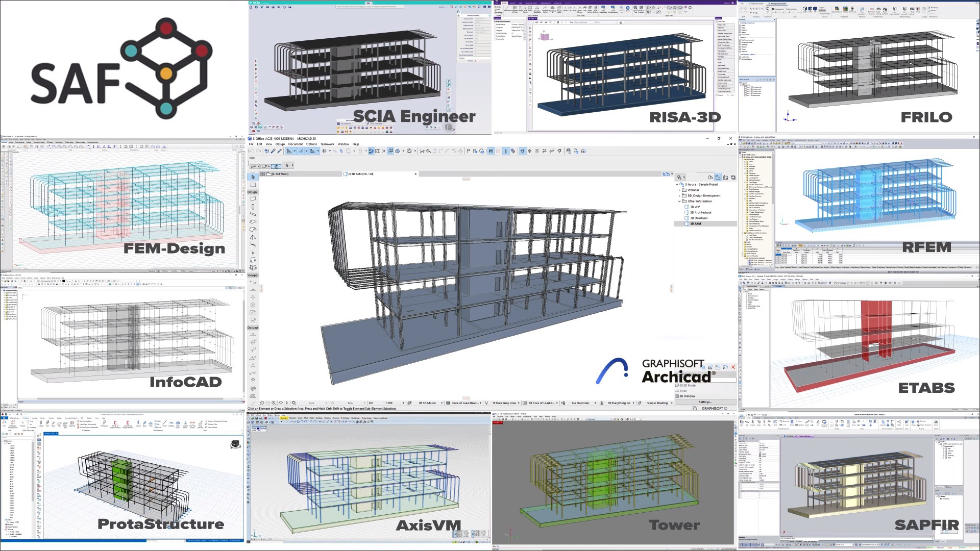The image size is (980, 551).
Task: Click the Previous Zoom icon in status bar
Action: click(x=262, y=403)
